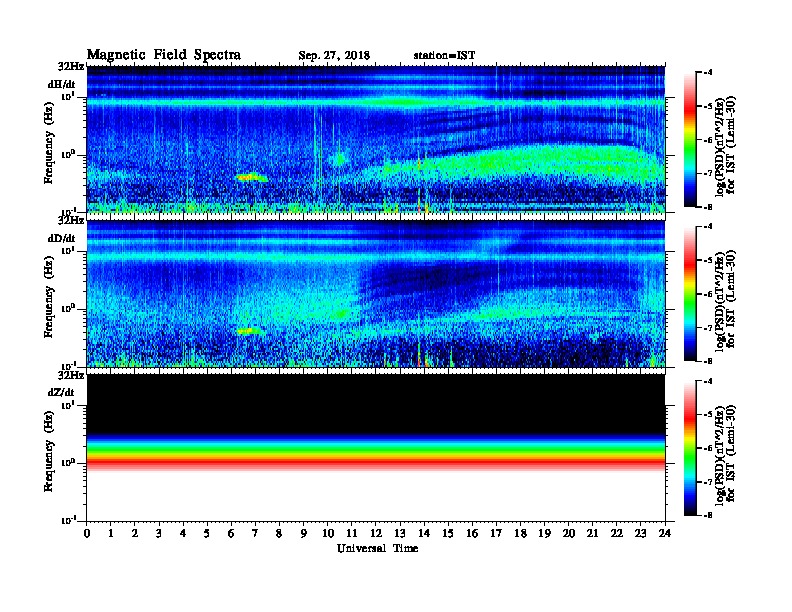Click hour "8" on the Universal Time axis

coord(279,533)
